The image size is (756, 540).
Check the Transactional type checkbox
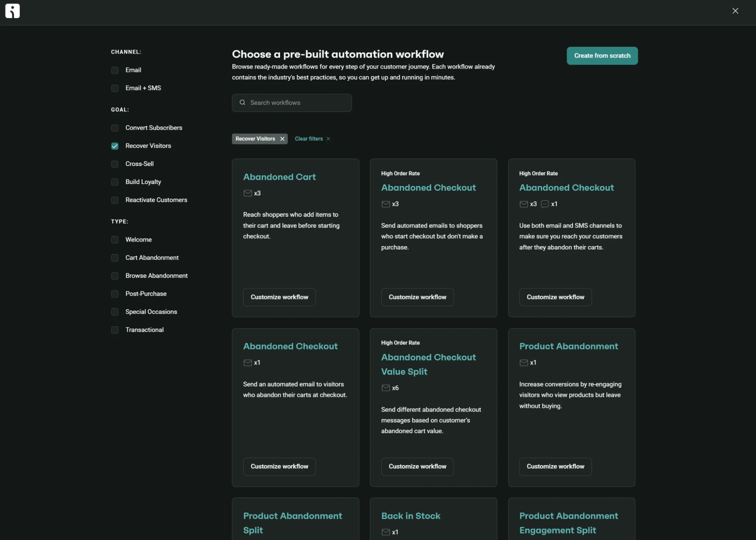(115, 330)
